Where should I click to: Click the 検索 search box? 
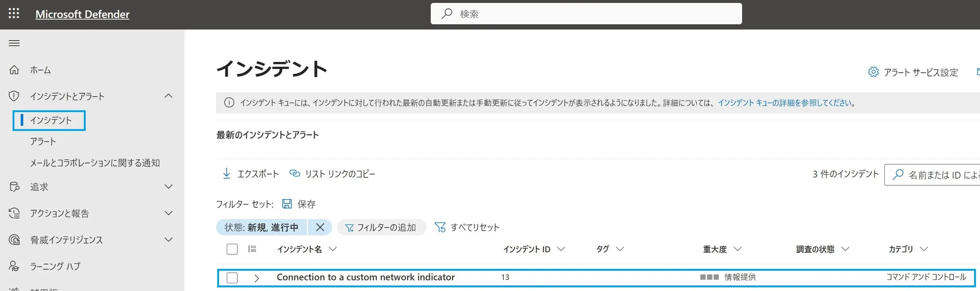tap(586, 14)
